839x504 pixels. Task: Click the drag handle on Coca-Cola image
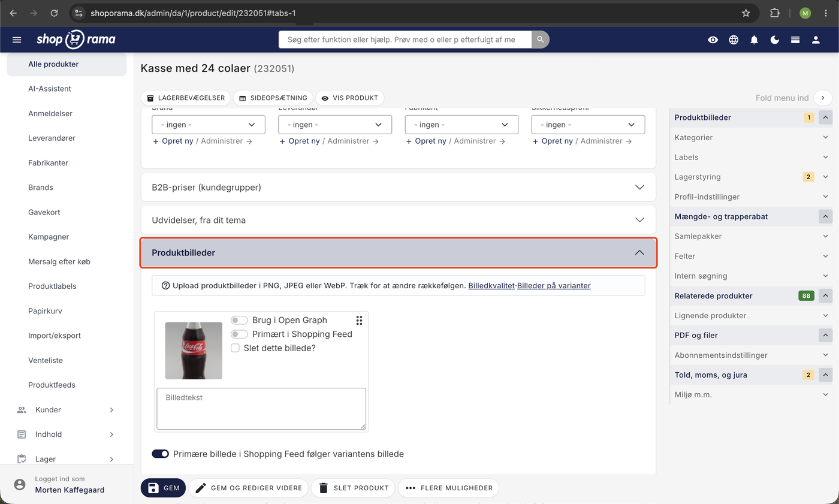coord(359,321)
